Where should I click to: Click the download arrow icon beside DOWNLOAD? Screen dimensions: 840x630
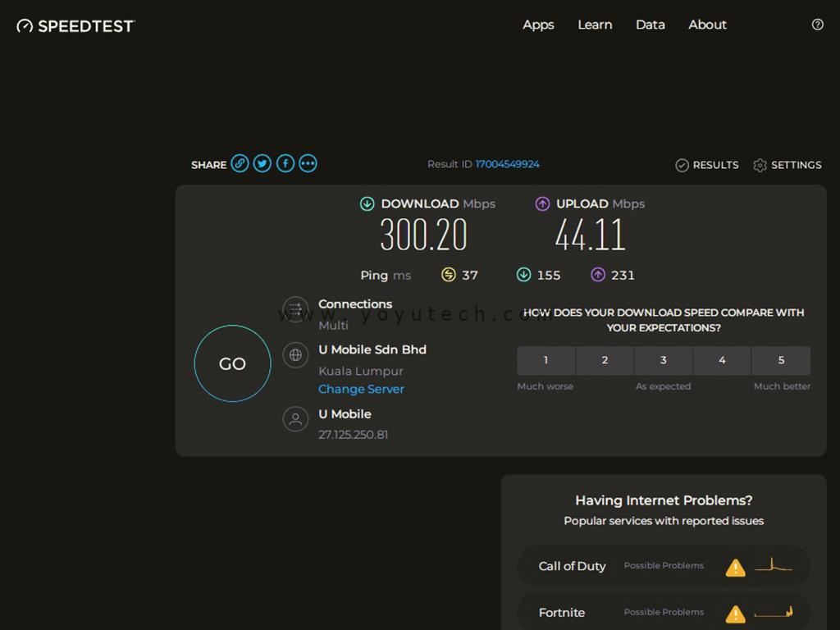click(367, 203)
